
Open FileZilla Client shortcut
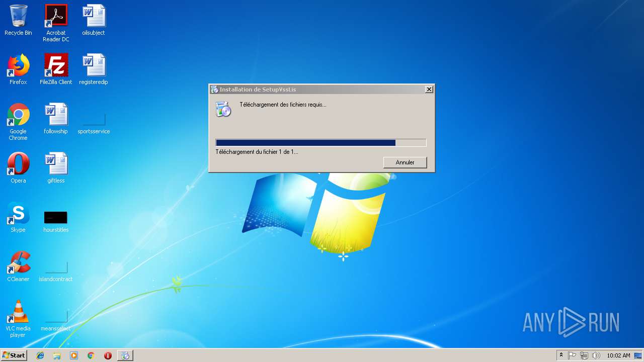(x=56, y=69)
